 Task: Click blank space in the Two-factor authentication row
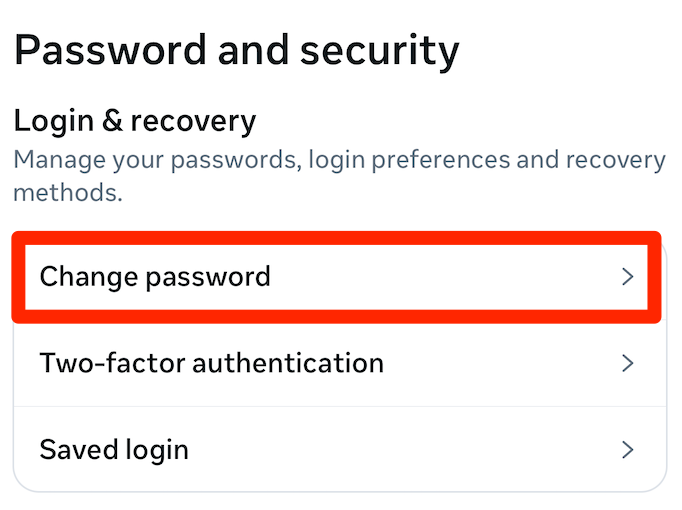[500, 363]
